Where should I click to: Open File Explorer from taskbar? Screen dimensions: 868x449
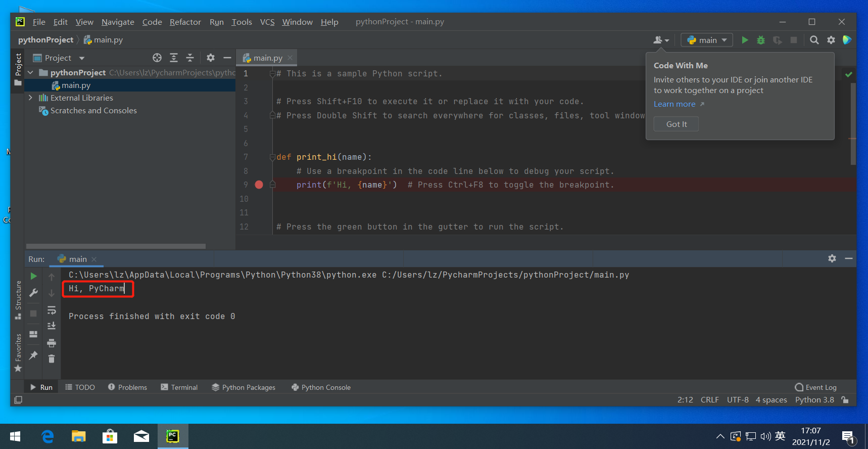pyautogui.click(x=78, y=436)
